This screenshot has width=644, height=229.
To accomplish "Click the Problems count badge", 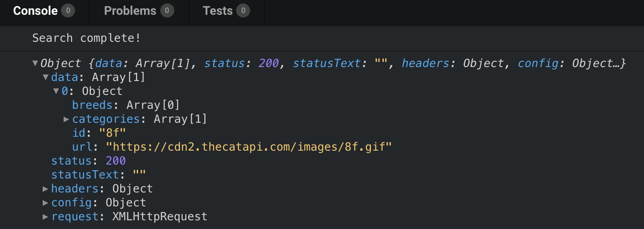I will (x=167, y=11).
